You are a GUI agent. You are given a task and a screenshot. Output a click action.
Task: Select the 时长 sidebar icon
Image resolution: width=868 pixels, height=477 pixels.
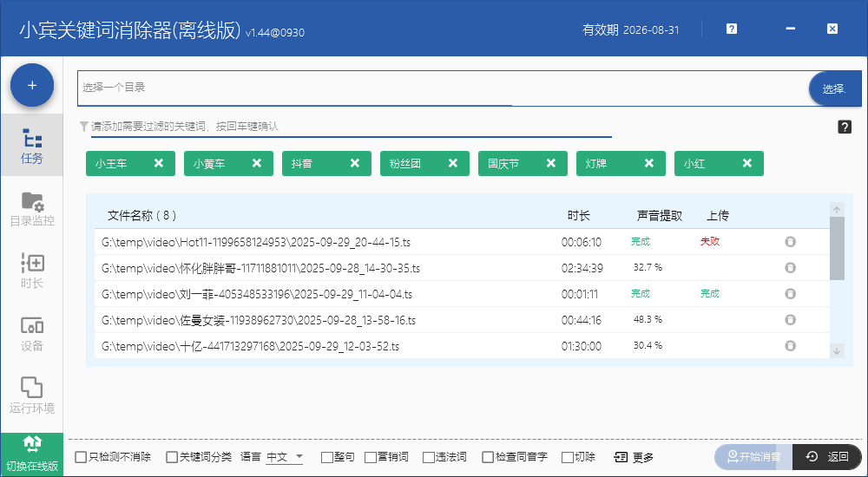click(32, 271)
